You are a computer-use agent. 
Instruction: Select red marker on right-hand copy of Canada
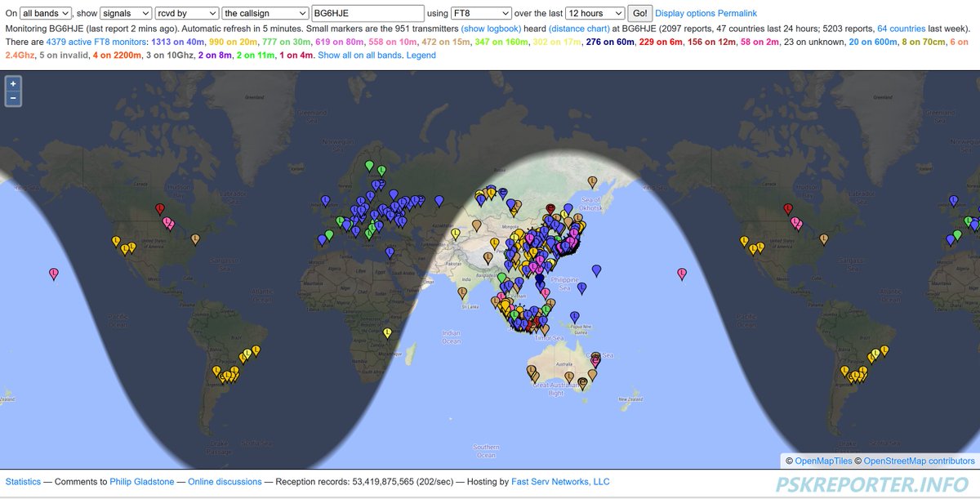[x=788, y=209]
